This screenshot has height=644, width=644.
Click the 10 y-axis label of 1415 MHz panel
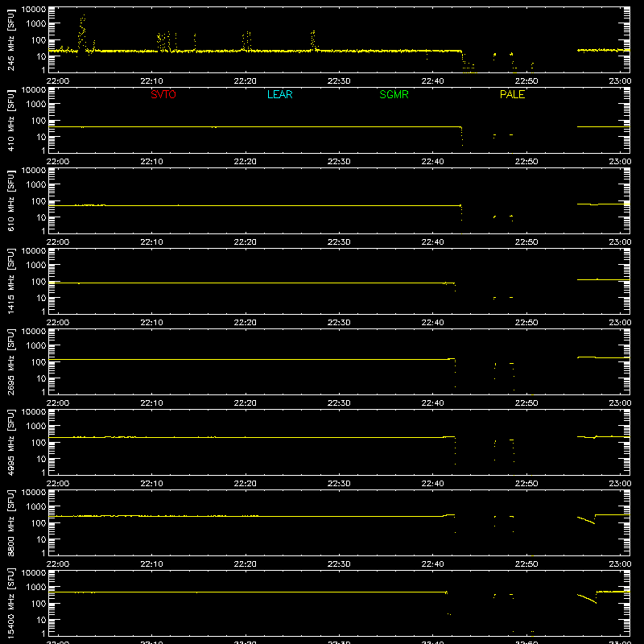tap(41, 298)
